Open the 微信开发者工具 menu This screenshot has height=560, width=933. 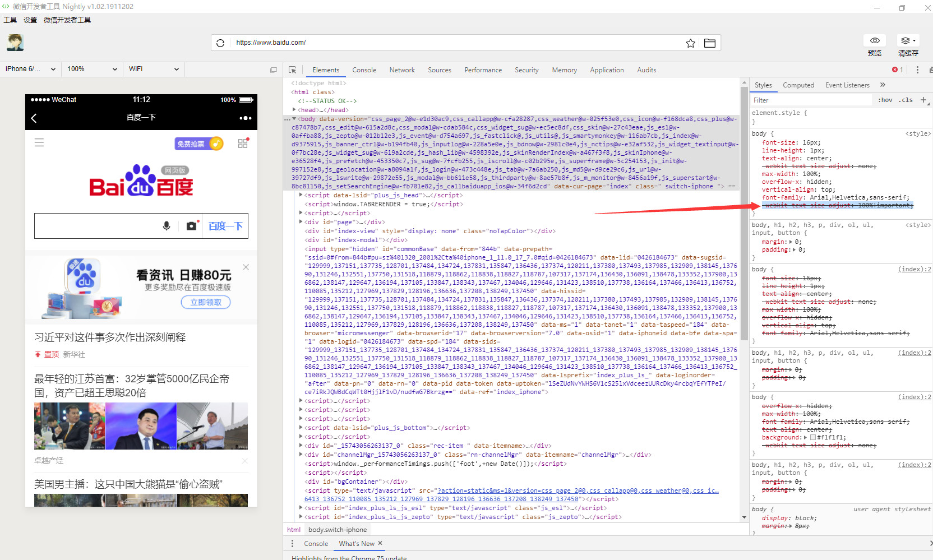click(67, 20)
